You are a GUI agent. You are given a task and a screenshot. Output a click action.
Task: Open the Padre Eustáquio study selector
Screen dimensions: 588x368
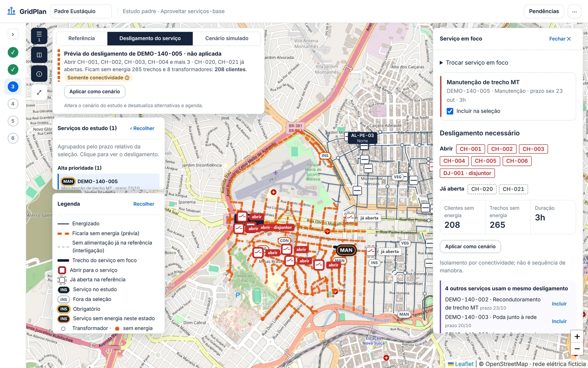pyautogui.click(x=81, y=11)
